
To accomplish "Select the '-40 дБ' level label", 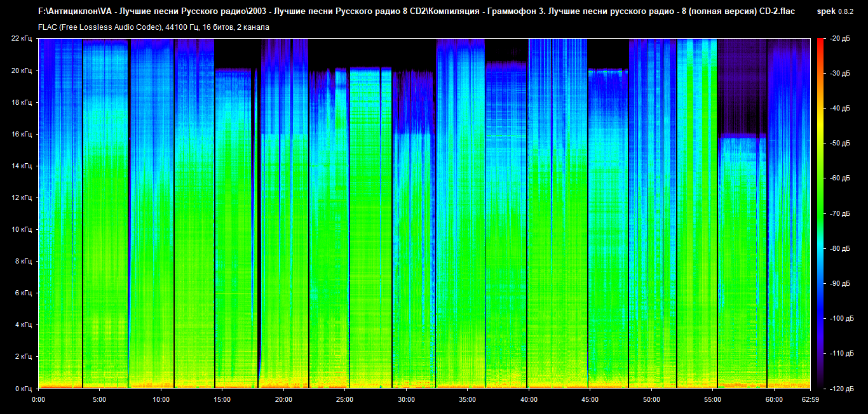I will click(839, 109).
